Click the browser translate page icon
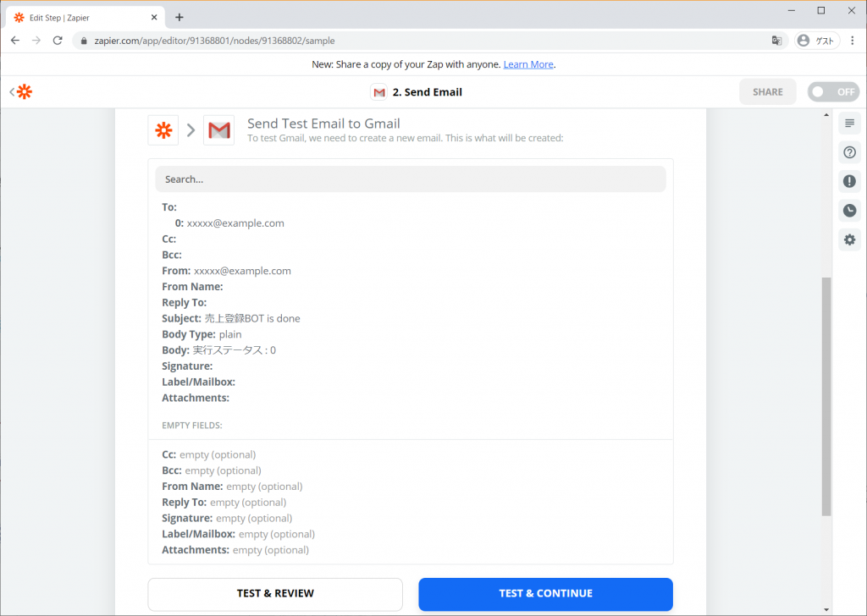867x616 pixels. [777, 41]
